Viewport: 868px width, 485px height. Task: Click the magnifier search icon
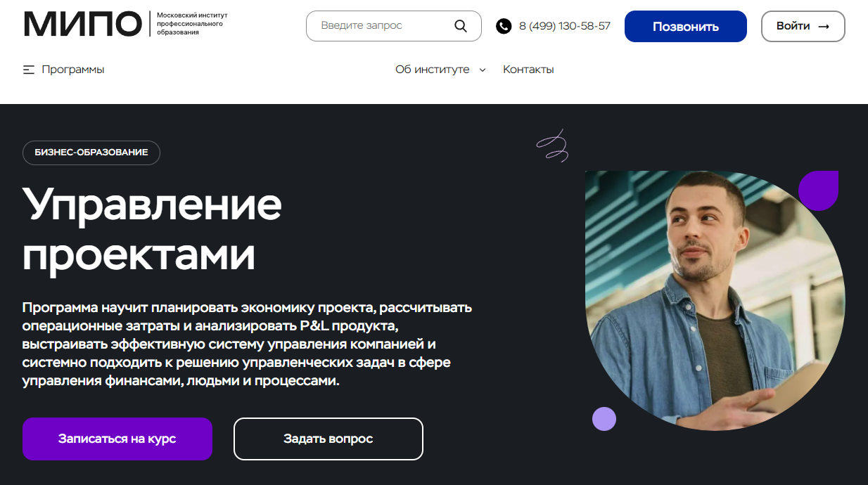(x=461, y=26)
